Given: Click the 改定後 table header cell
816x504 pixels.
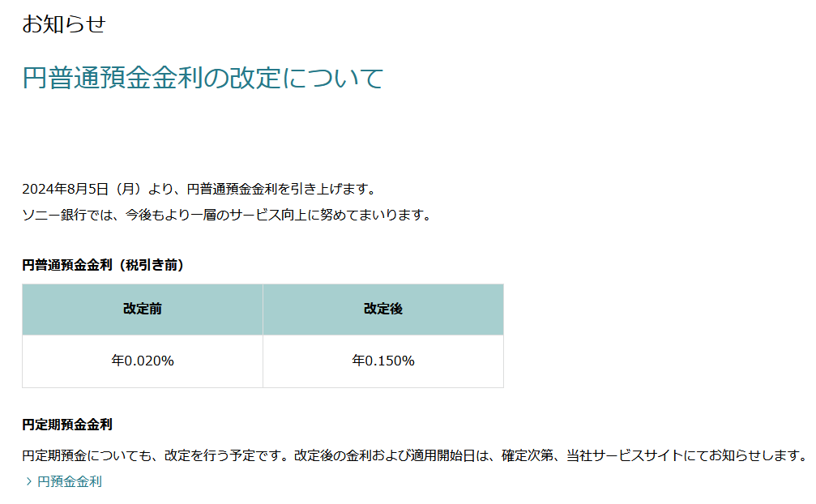Looking at the screenshot, I should point(383,309).
